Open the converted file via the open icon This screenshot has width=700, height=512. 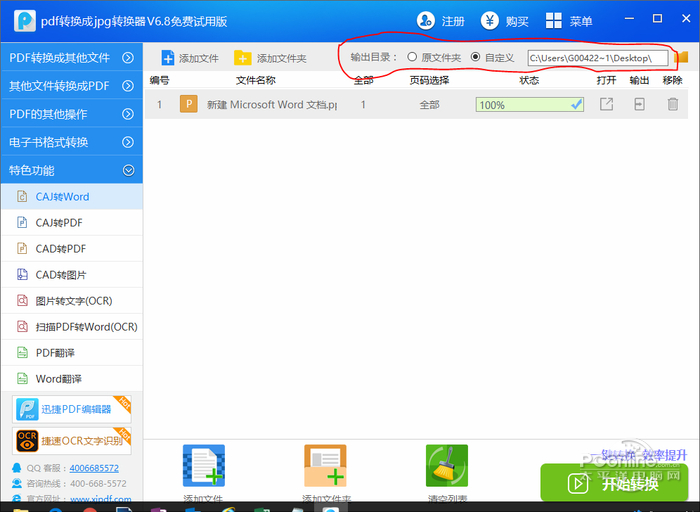pyautogui.click(x=606, y=104)
